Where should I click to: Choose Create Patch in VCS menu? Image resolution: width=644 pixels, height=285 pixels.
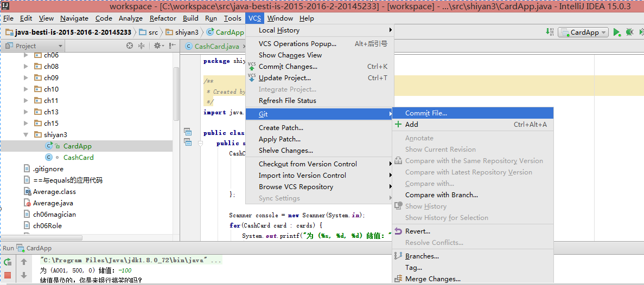click(x=320, y=127)
